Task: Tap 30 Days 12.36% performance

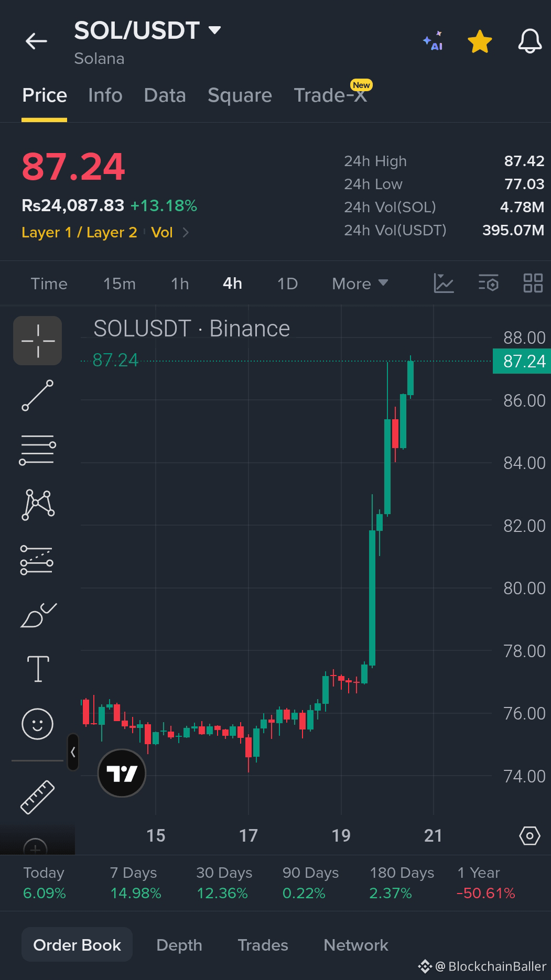Action: coord(224,883)
